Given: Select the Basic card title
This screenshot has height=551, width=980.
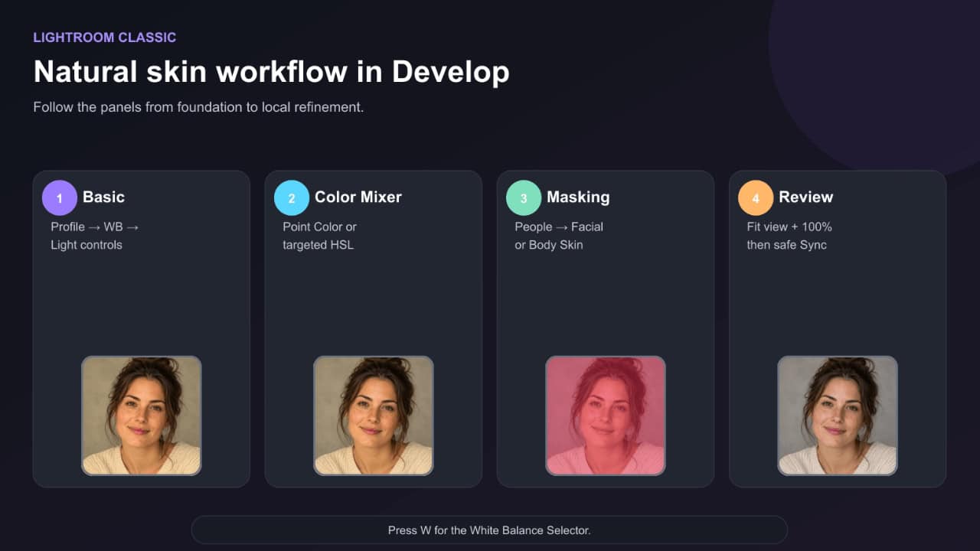Looking at the screenshot, I should click(x=103, y=197).
